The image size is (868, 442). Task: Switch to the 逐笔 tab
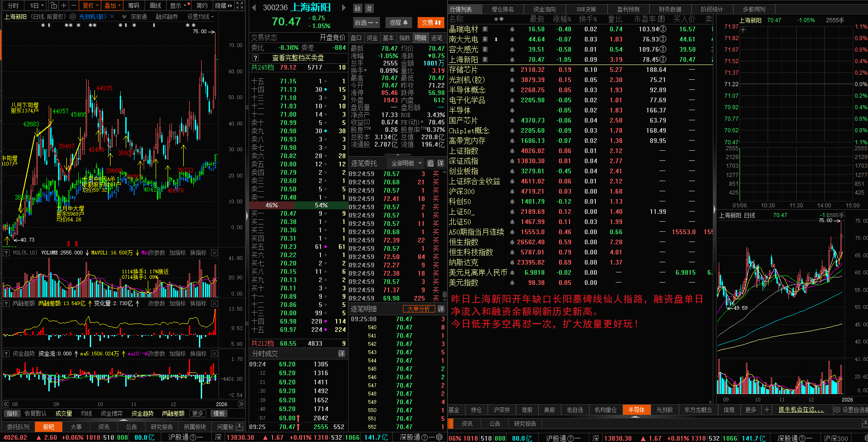pyautogui.click(x=437, y=38)
